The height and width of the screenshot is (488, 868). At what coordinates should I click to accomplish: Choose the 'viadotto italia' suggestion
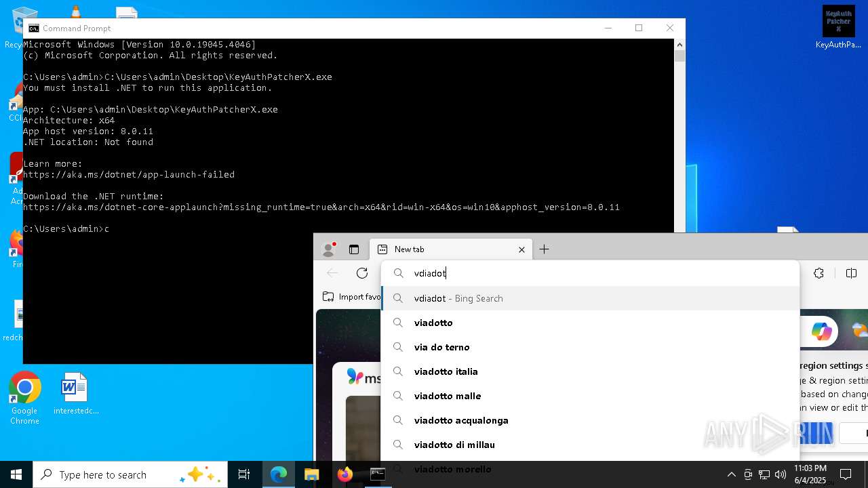(590, 371)
